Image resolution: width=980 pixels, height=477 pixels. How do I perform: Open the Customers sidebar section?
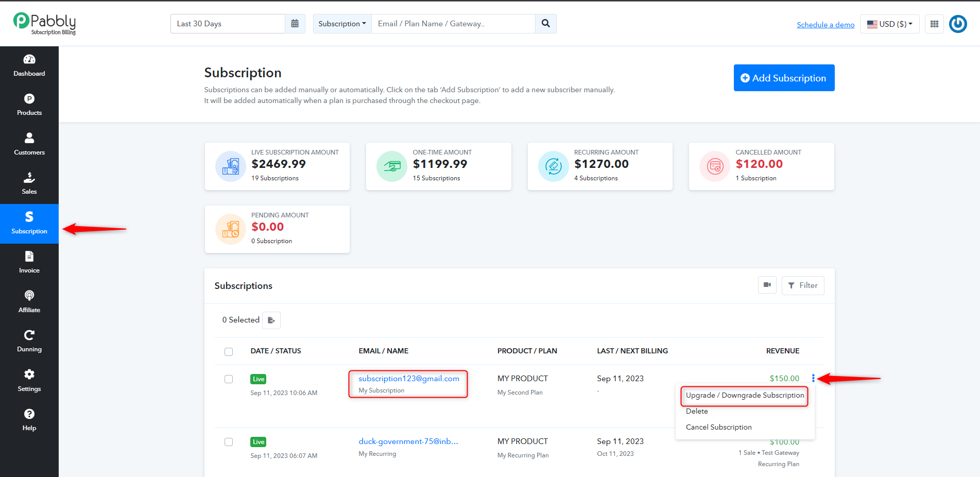29,144
